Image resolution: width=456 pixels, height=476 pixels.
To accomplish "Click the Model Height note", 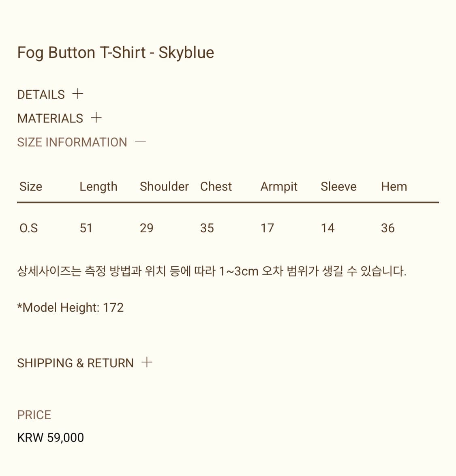I will [x=71, y=307].
